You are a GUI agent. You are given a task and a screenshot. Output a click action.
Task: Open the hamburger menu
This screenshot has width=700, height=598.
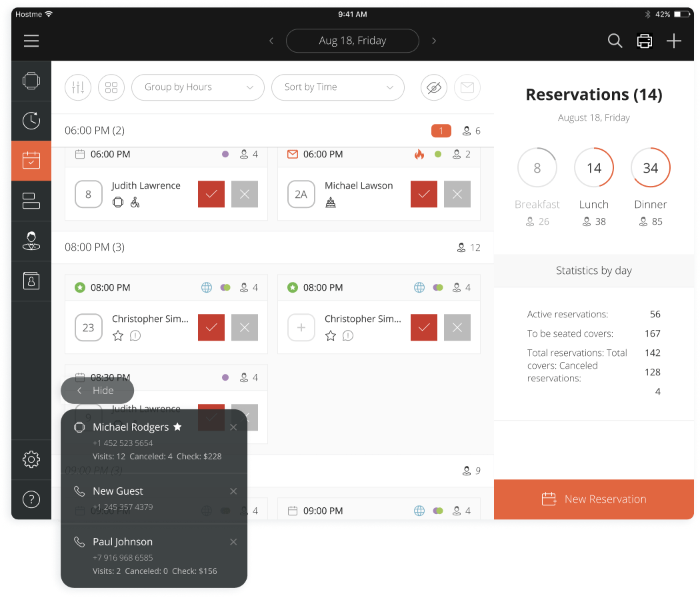tap(31, 41)
